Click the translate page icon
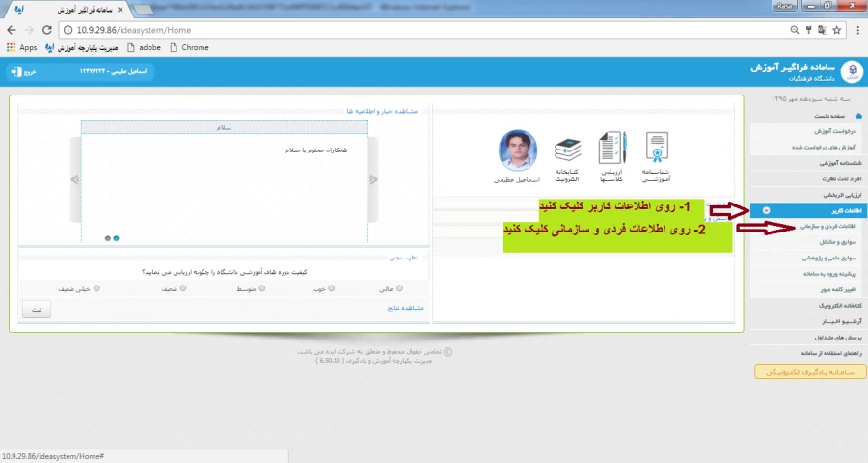The image size is (868, 463). (x=823, y=30)
